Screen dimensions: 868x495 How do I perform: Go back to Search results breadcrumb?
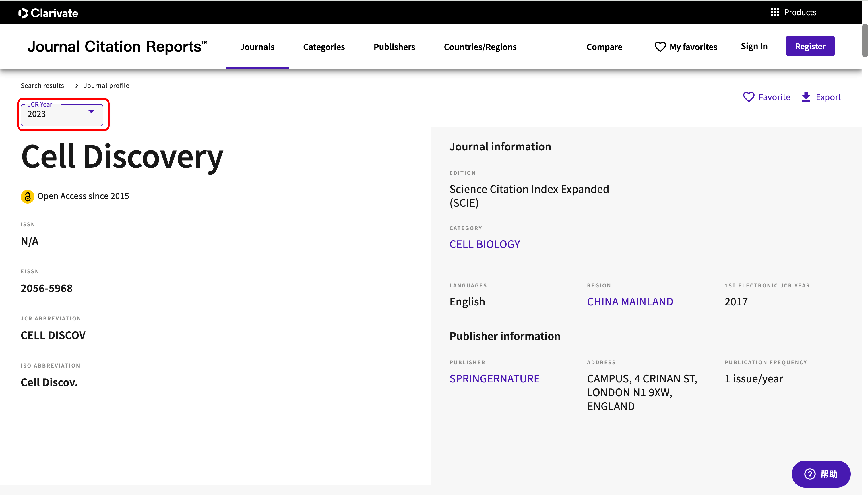[42, 86]
